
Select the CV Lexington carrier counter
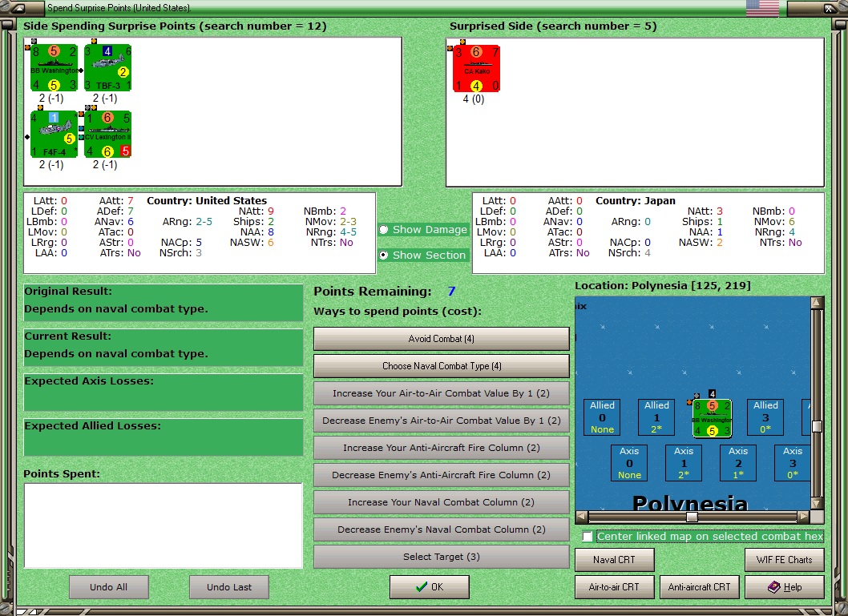[107, 135]
